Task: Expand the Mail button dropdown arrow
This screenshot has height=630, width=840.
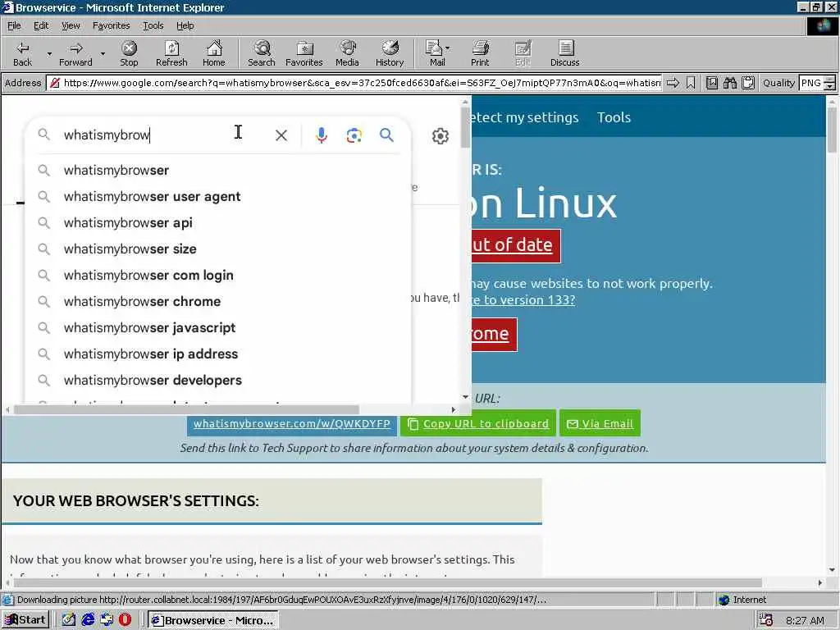Action: (448, 48)
